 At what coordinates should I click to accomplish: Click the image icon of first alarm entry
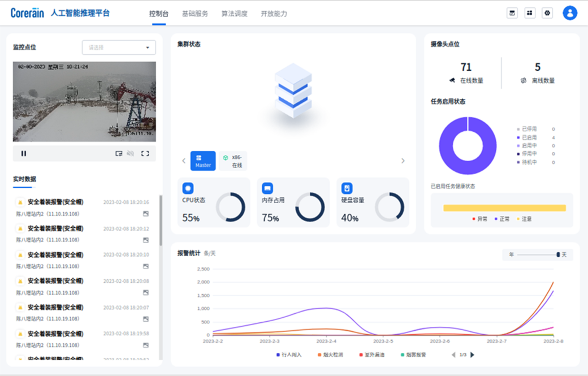click(x=145, y=214)
